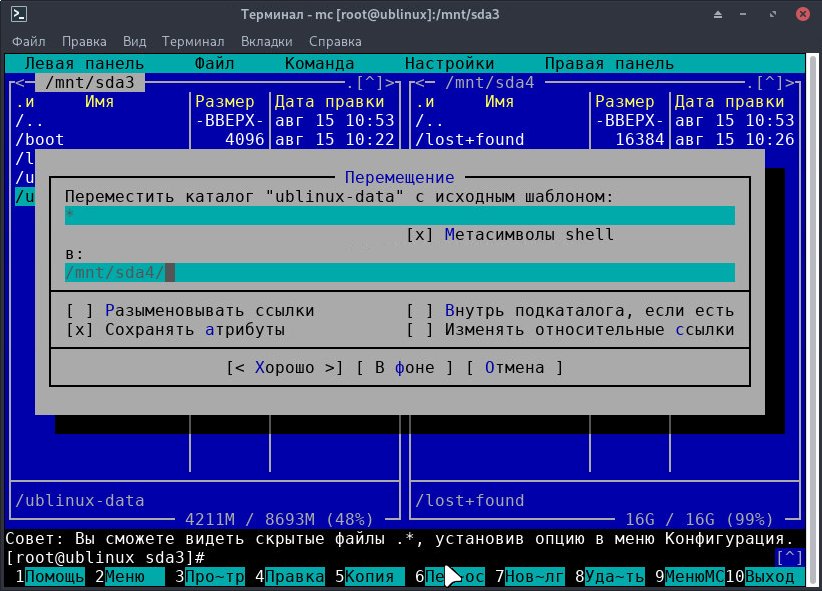Open the Команда menu in MC

(322, 63)
